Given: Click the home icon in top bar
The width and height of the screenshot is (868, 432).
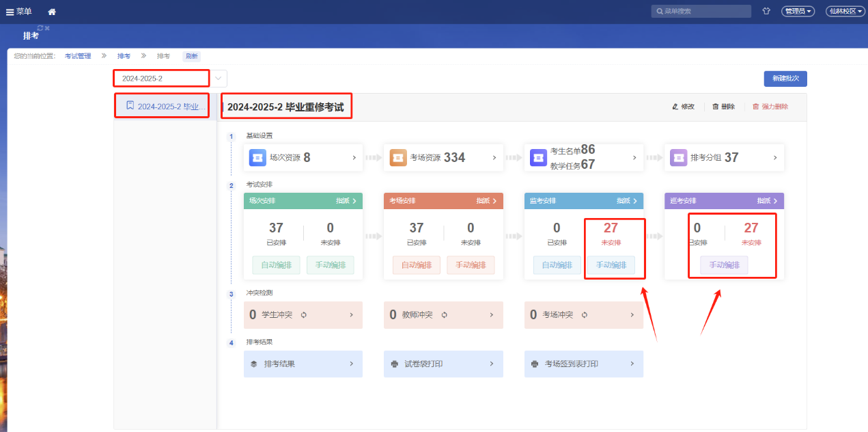Looking at the screenshot, I should [52, 12].
